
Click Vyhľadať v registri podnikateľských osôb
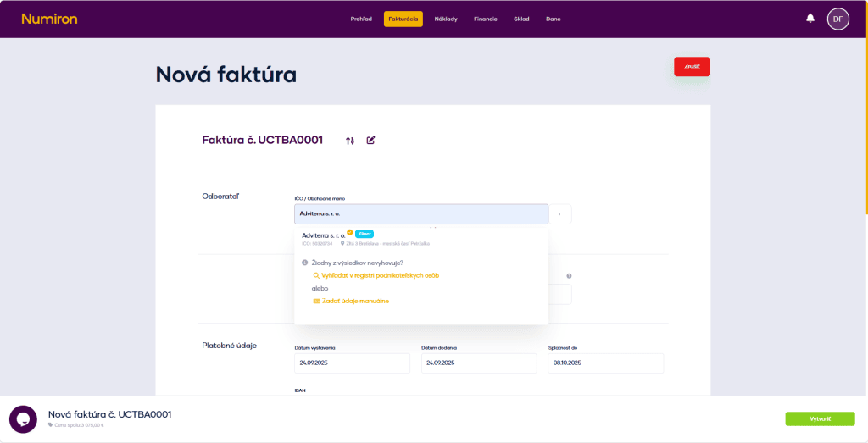click(x=376, y=275)
